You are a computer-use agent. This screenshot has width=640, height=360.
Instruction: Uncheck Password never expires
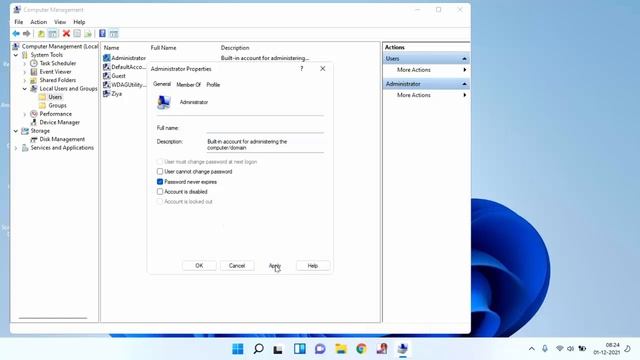click(x=160, y=182)
